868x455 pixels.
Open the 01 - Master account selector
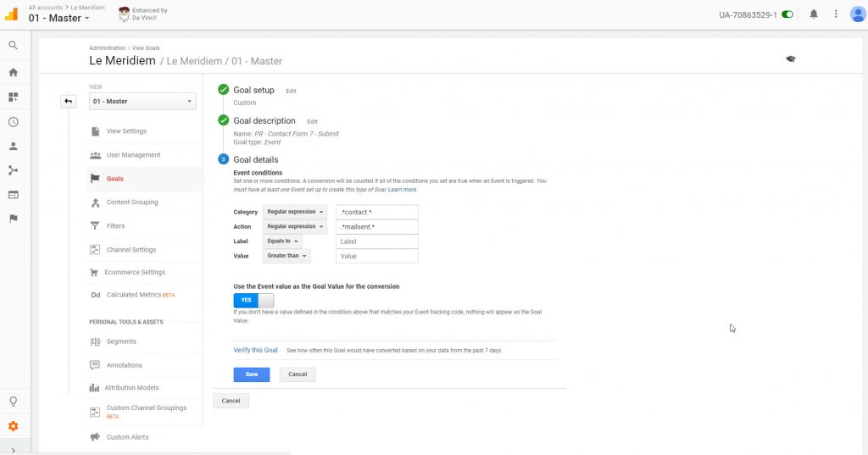tap(58, 19)
